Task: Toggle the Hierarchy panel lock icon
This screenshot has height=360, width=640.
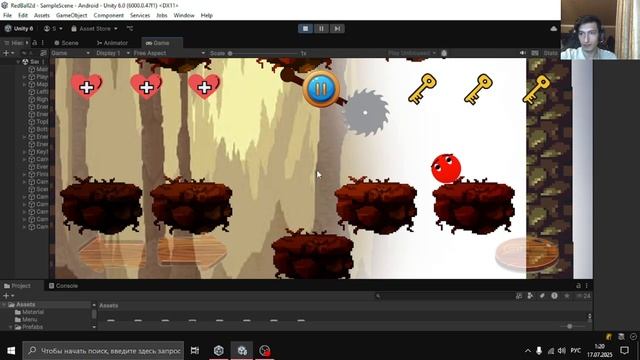Action: tap(34, 43)
